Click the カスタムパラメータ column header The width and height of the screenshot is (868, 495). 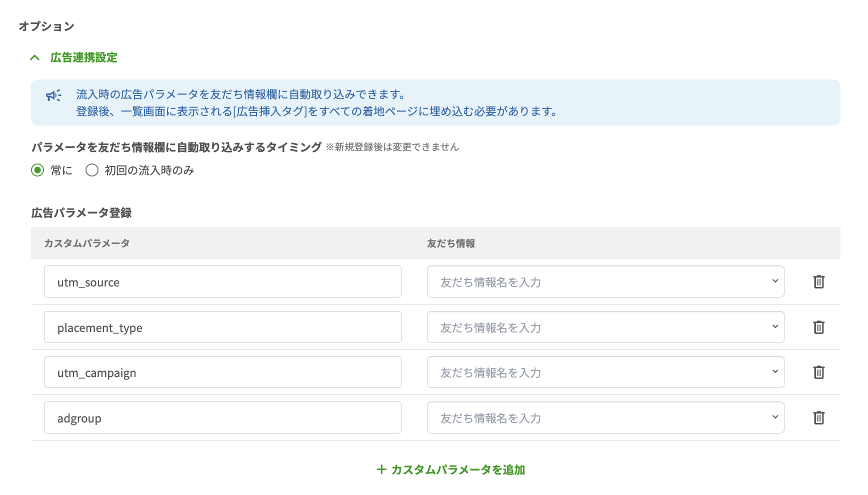86,243
